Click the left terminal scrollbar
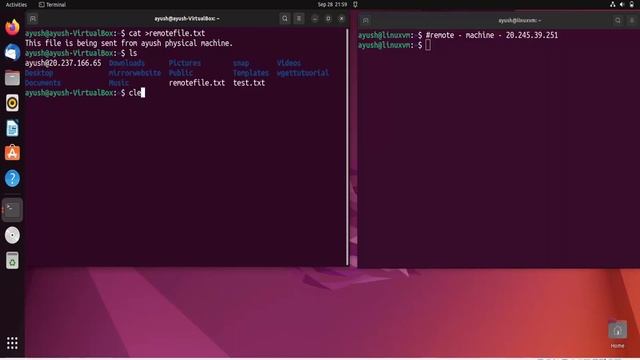640x360 pixels. [x=347, y=147]
